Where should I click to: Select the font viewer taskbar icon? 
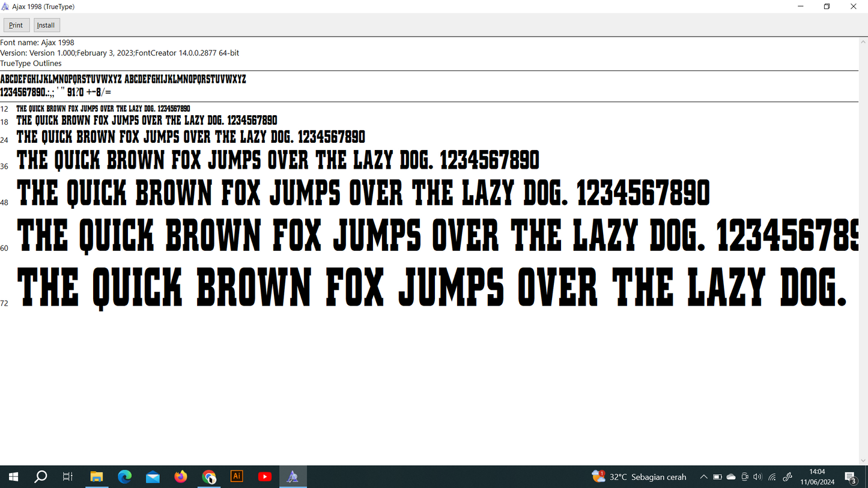click(x=293, y=477)
